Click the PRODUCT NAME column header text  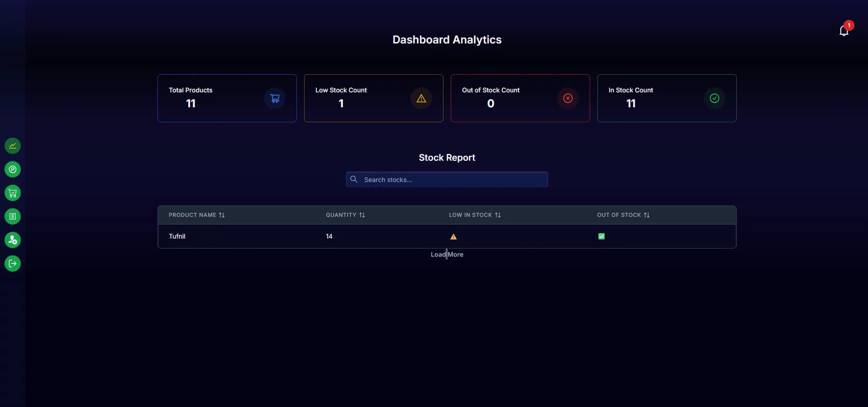tap(192, 215)
